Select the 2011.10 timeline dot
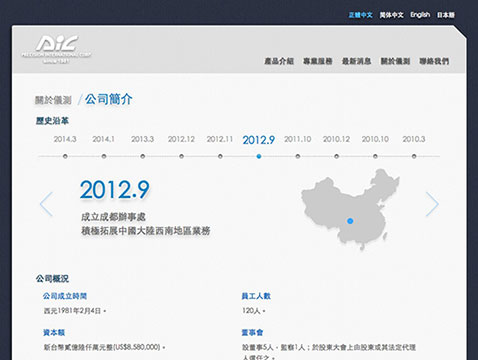The image size is (478, 360). (x=298, y=156)
